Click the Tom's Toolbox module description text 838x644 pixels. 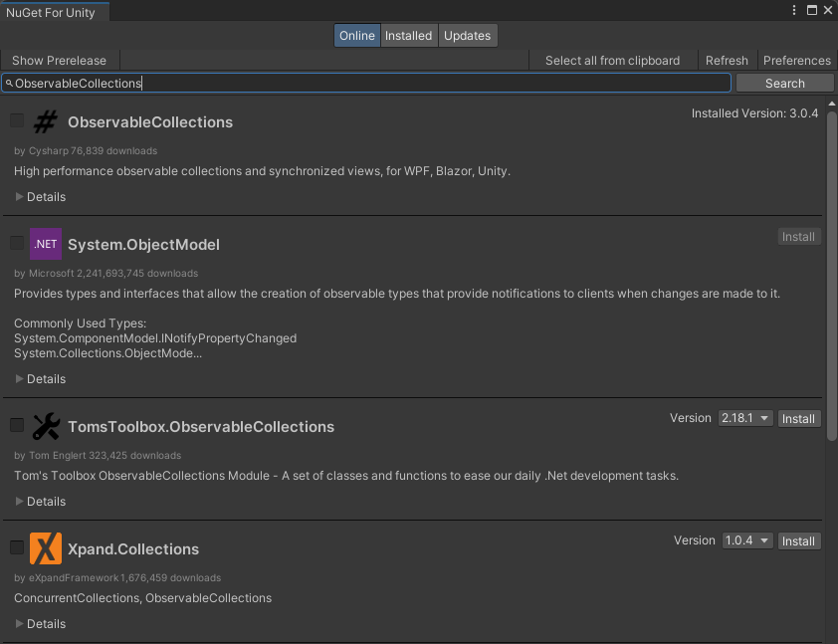(346, 476)
